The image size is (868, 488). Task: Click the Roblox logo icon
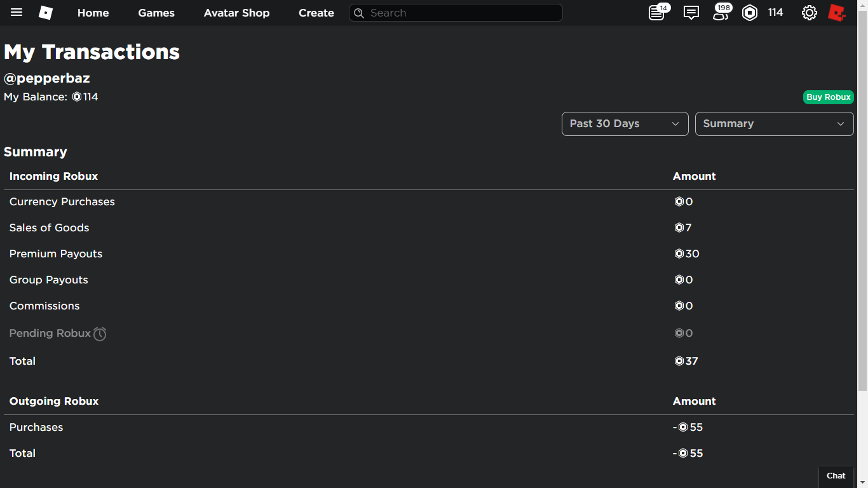(46, 13)
